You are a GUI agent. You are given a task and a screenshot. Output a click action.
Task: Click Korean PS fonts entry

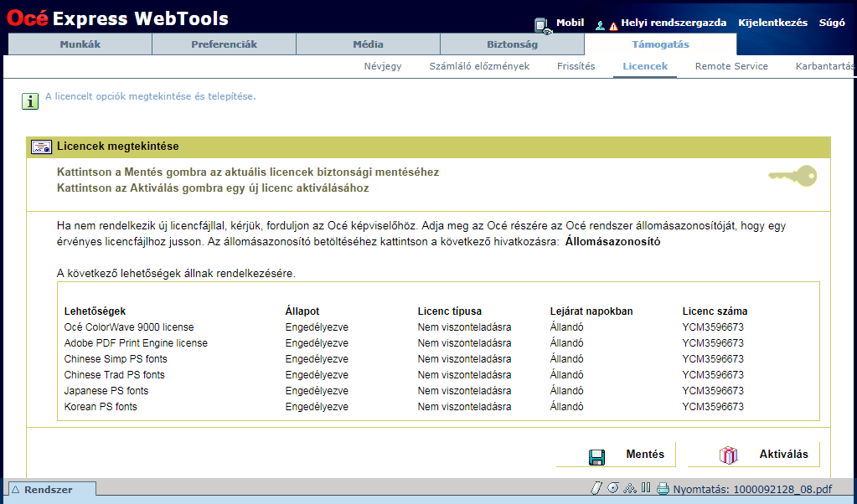pyautogui.click(x=101, y=406)
